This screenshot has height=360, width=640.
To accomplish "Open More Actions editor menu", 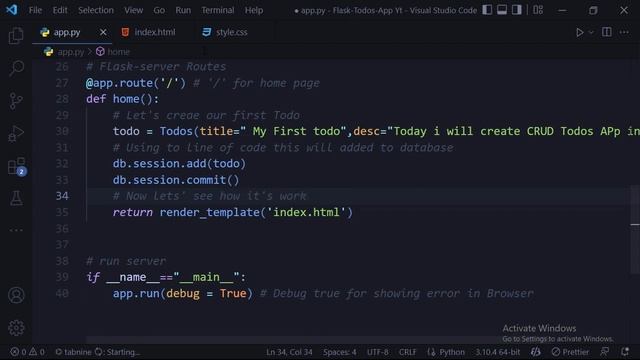I will (x=624, y=32).
